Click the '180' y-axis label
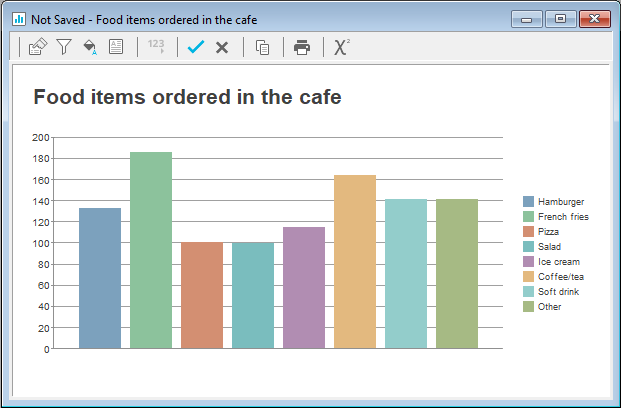Image resolution: width=621 pixels, height=408 pixels. pos(40,159)
